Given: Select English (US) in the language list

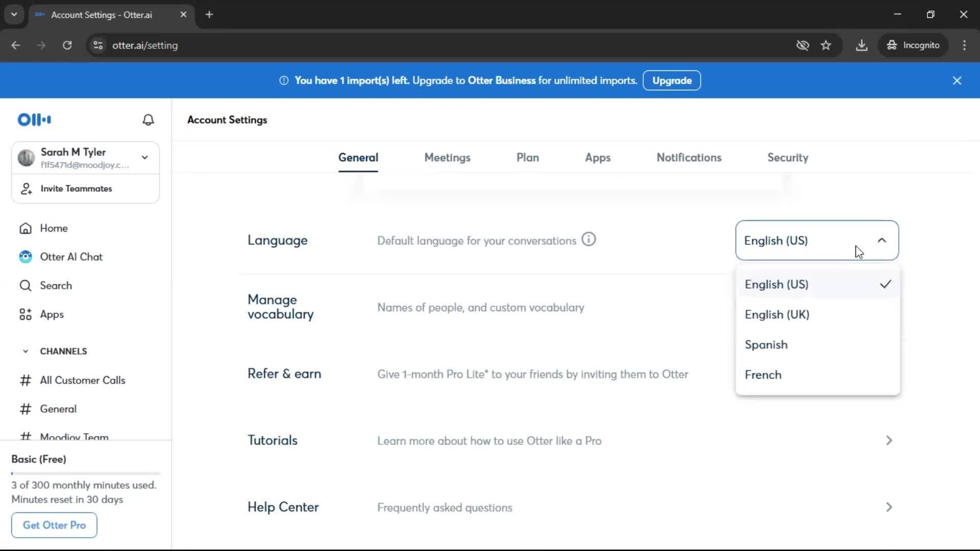Looking at the screenshot, I should coord(817,284).
